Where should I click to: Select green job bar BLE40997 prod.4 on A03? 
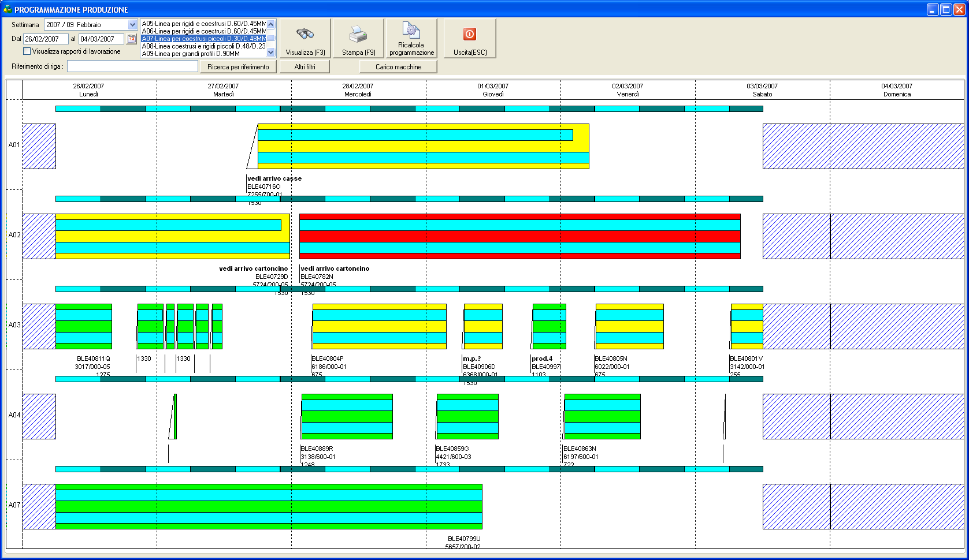[x=549, y=326]
